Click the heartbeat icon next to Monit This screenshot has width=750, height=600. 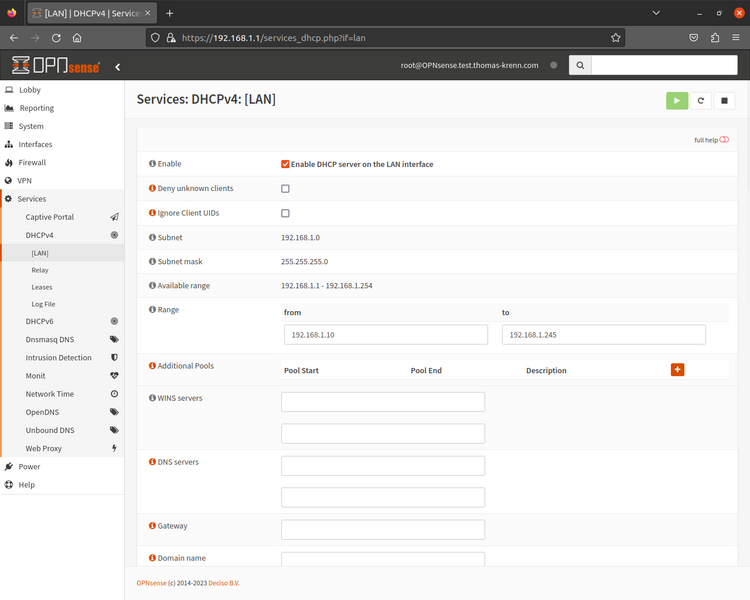click(x=114, y=376)
